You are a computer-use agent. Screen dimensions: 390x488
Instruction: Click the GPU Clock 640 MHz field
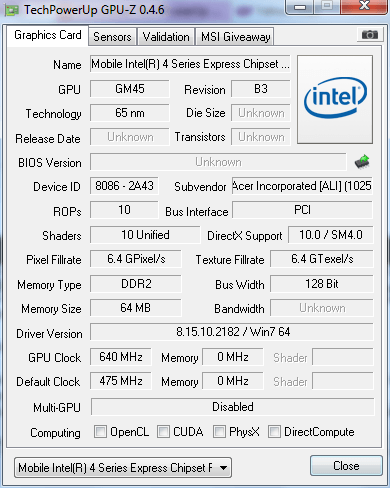(121, 357)
